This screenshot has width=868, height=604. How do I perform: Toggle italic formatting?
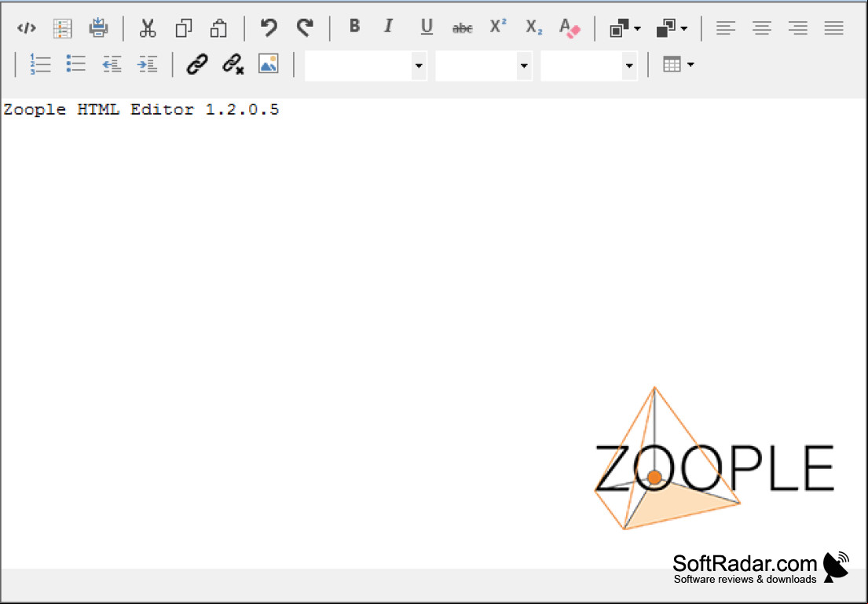pyautogui.click(x=389, y=26)
